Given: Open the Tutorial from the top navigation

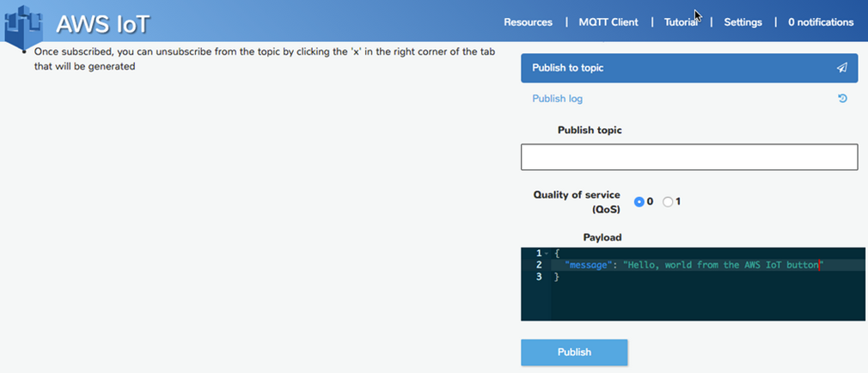Looking at the screenshot, I should coord(681,22).
